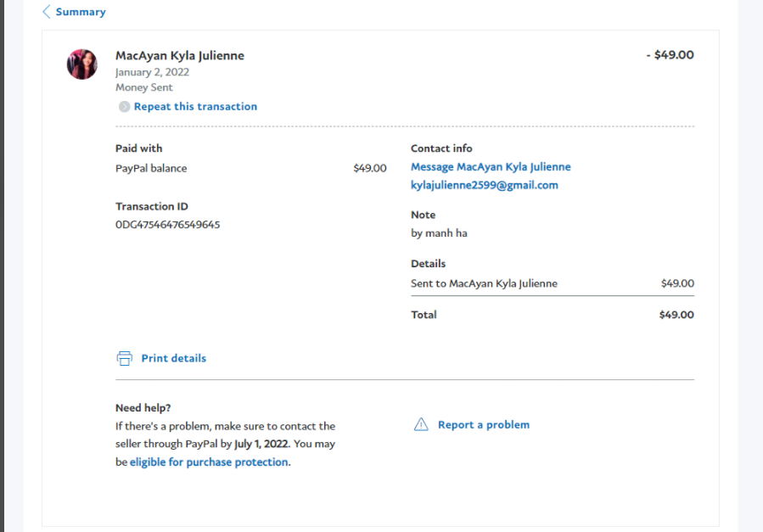Open Message MacAyan Kyla Julienne link
The width and height of the screenshot is (763, 532).
point(491,167)
